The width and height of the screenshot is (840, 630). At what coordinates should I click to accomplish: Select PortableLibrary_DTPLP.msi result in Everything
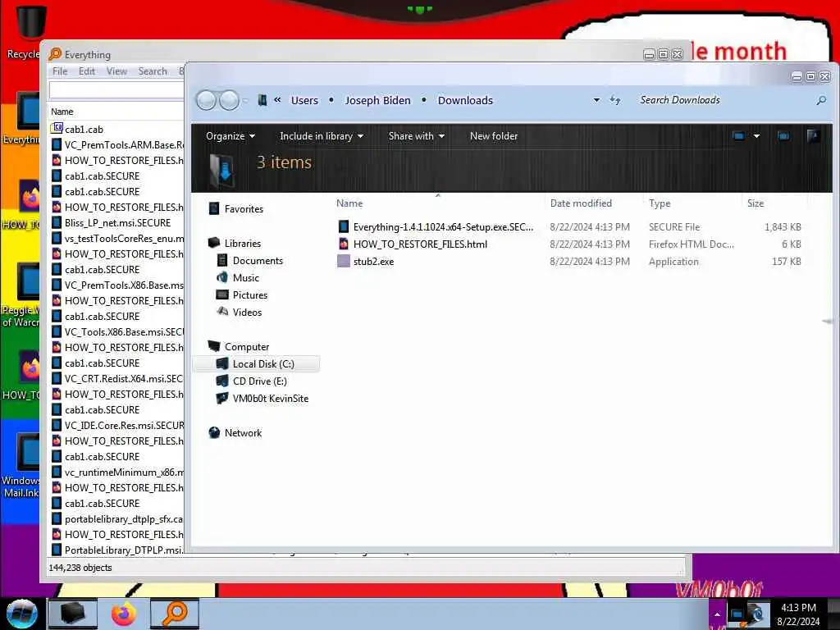(x=124, y=550)
